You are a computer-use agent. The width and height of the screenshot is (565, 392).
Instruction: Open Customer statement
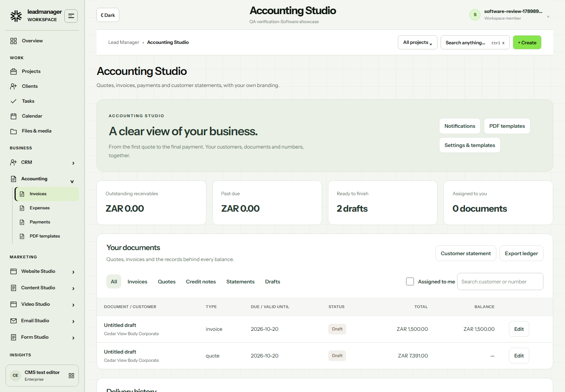466,253
